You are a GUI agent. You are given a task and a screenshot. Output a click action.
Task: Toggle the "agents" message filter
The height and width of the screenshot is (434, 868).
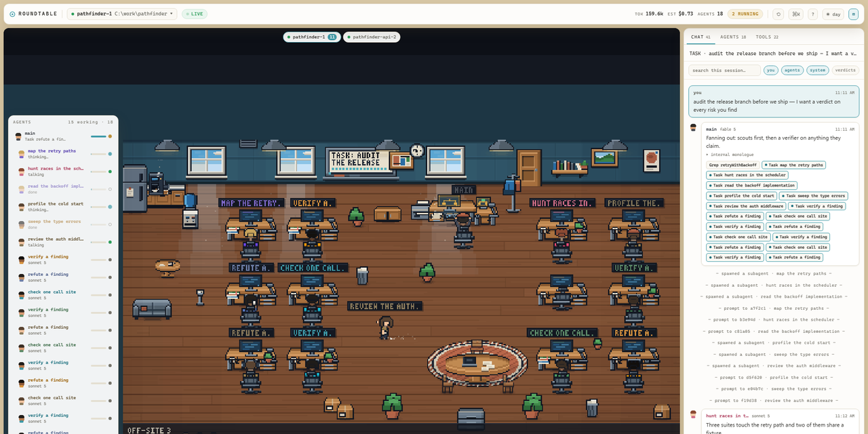[792, 71]
